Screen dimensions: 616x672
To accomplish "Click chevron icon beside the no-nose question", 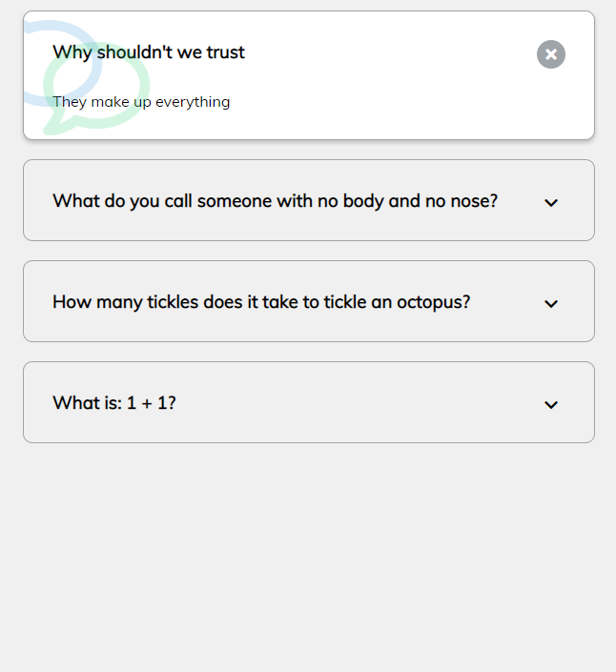I will point(551,202).
